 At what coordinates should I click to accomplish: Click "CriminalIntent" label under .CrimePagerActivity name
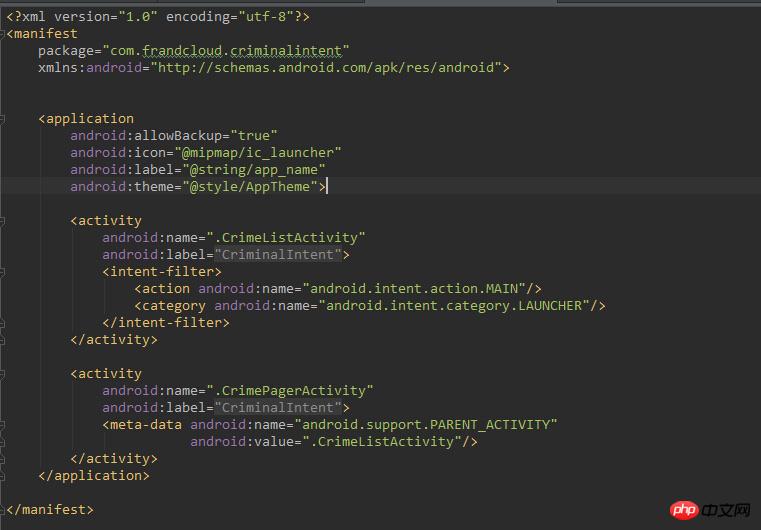tap(278, 408)
